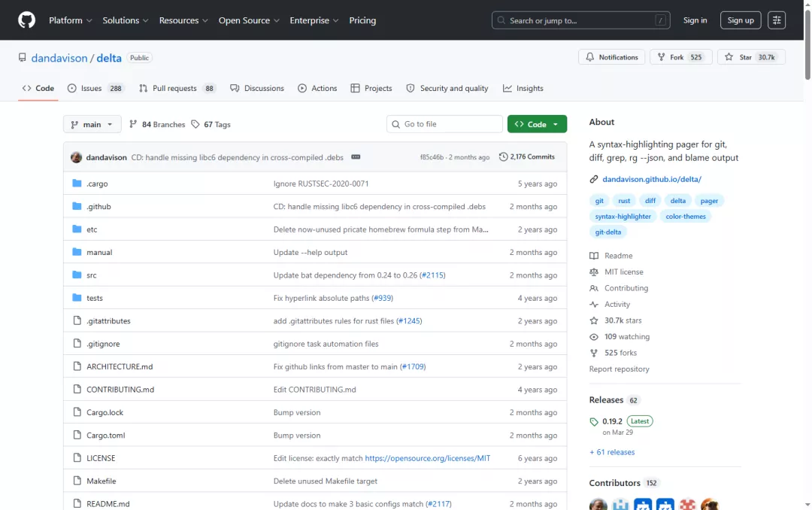Open the main branch selector dropdown
812x510 pixels.
[92, 124]
